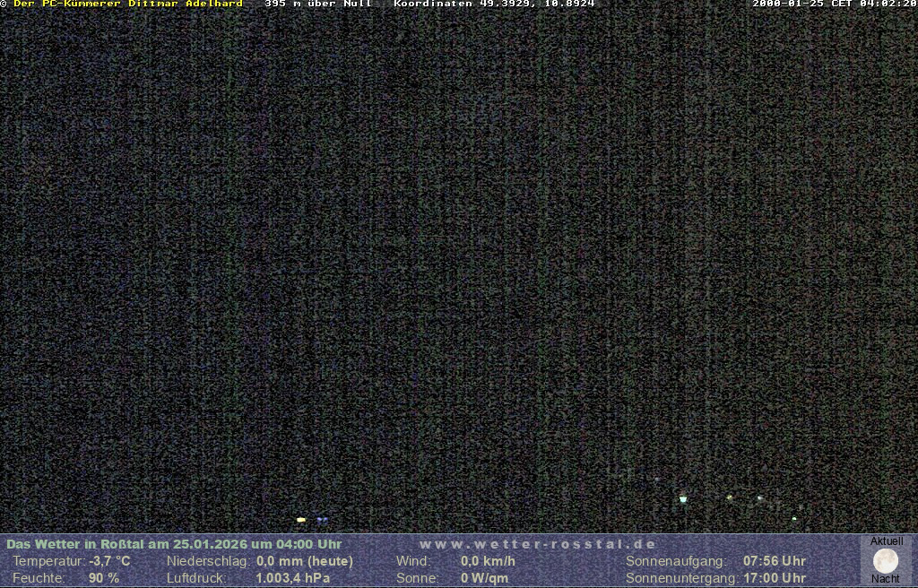
Task: Click the bright green-white street light
Action: click(x=683, y=499)
